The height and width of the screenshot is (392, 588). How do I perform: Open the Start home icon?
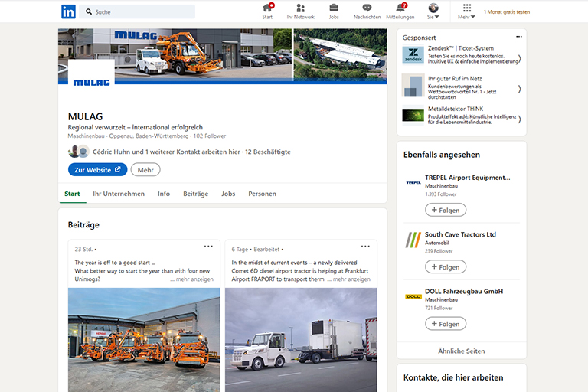(267, 11)
